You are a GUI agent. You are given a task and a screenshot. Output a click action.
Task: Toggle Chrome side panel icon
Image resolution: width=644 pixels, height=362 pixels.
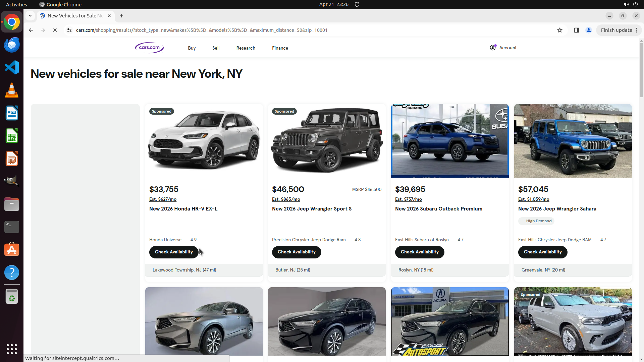[576, 30]
